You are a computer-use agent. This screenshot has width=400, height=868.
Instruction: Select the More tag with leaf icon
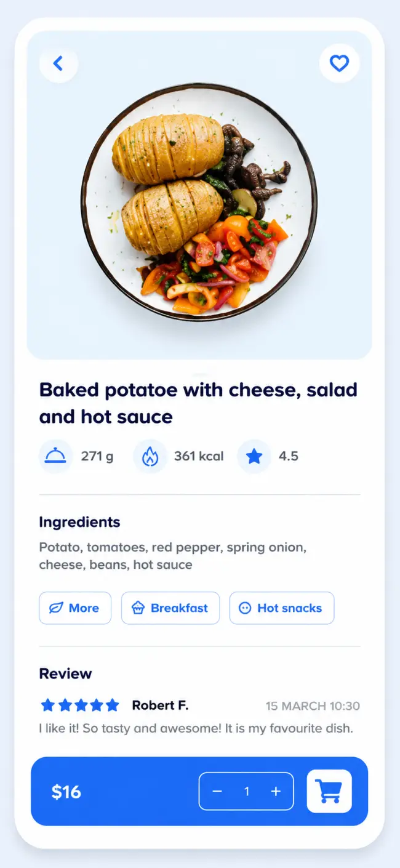(x=75, y=608)
